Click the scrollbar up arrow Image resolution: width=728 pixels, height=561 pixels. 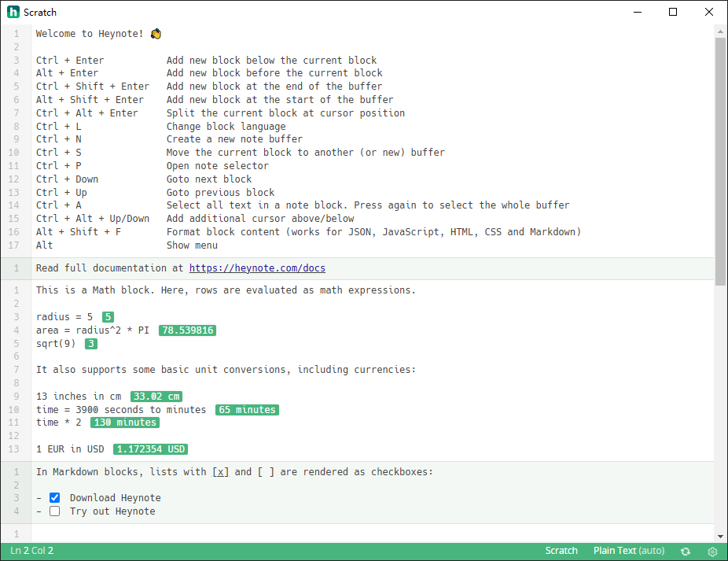[721, 31]
